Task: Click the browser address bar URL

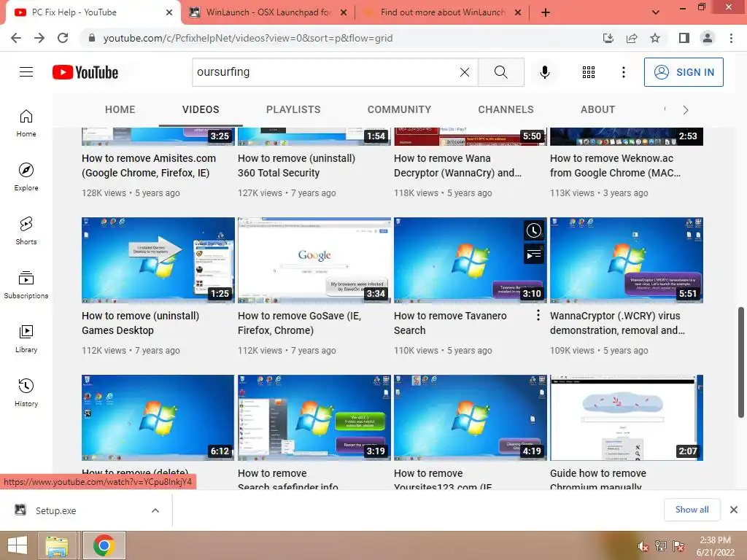Action: (x=248, y=38)
